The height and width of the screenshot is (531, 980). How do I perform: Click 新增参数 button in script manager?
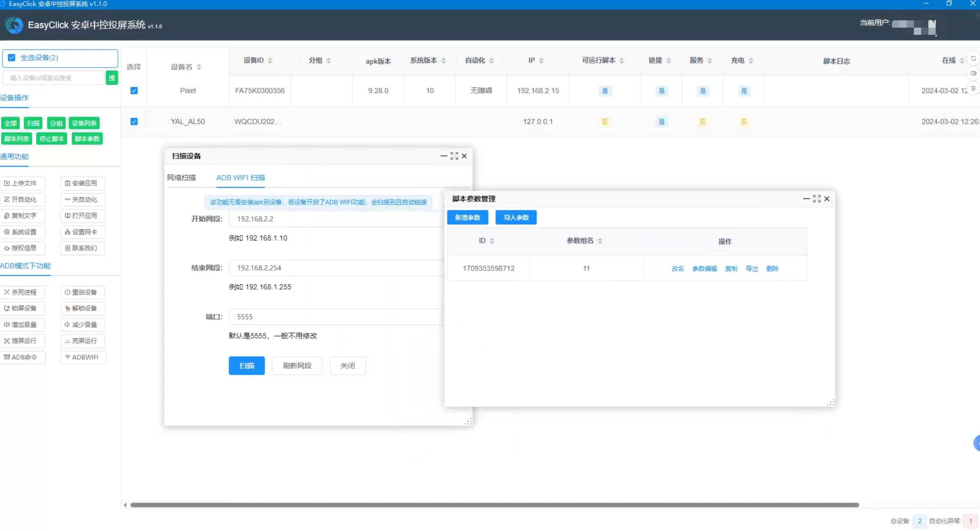pyautogui.click(x=467, y=217)
